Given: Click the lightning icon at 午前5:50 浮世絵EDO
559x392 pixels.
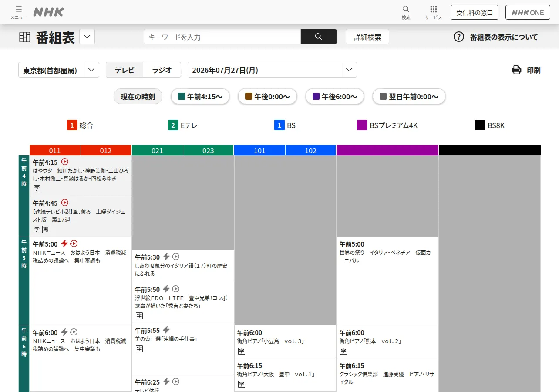Looking at the screenshot, I should pos(166,289).
